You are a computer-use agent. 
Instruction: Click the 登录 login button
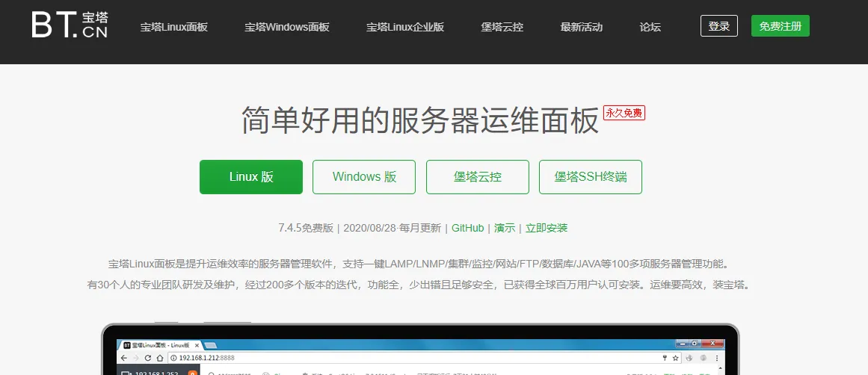point(719,26)
